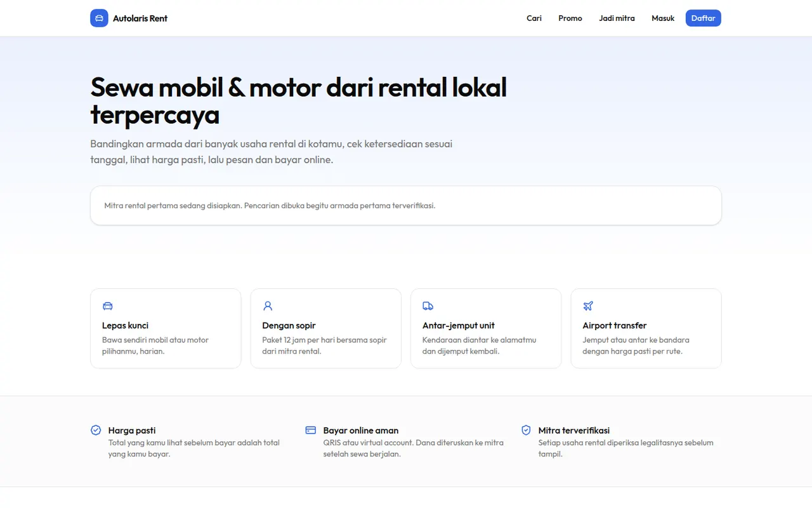This screenshot has width=812, height=508.
Task: Select the Airport transfer card title
Action: (615, 326)
